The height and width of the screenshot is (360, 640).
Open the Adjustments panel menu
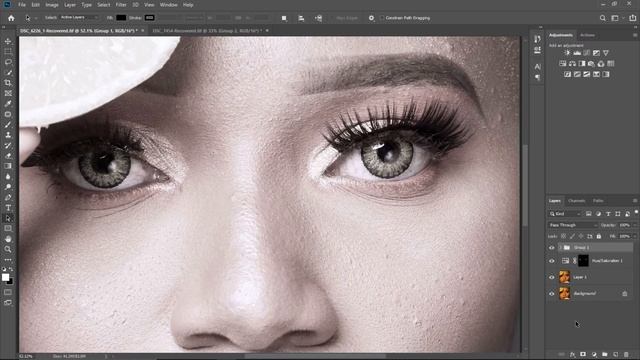[635, 35]
